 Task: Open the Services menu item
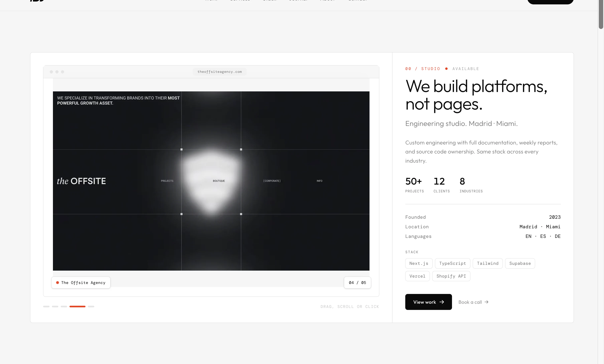pos(240,1)
